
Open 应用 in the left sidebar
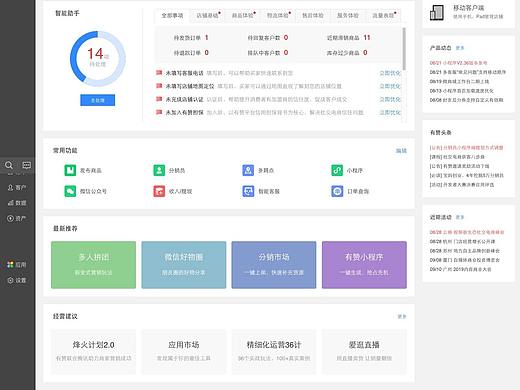pos(17,265)
